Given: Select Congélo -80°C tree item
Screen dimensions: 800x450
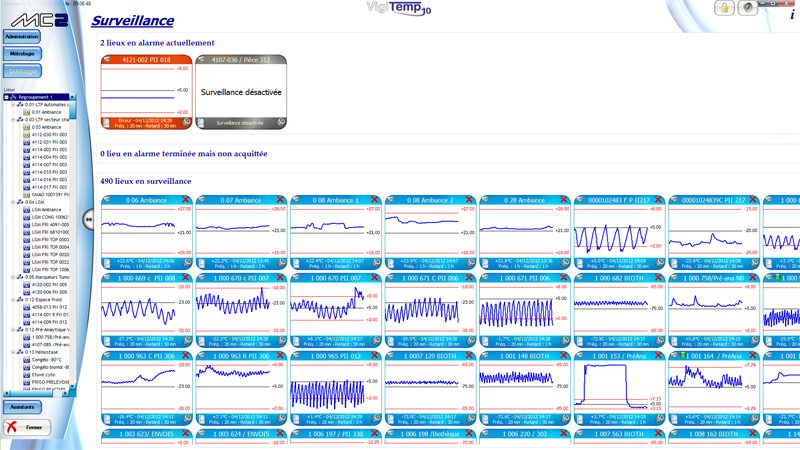Looking at the screenshot, I should (x=46, y=360).
